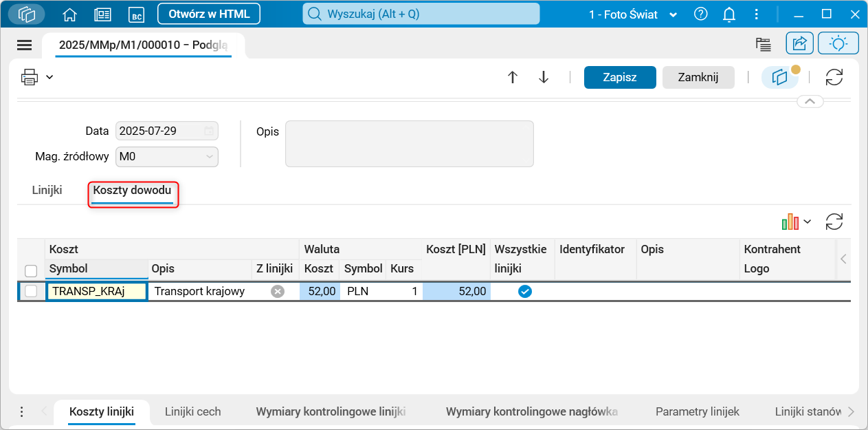Select the Parametry linijek bottom tab
The image size is (868, 430).
tap(698, 411)
